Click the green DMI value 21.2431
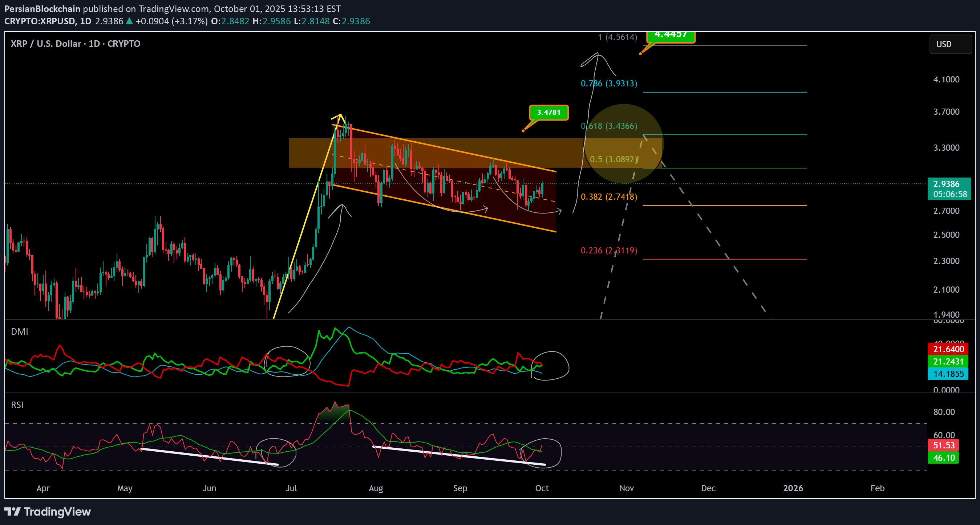Image resolution: width=980 pixels, height=525 pixels. pyautogui.click(x=948, y=362)
